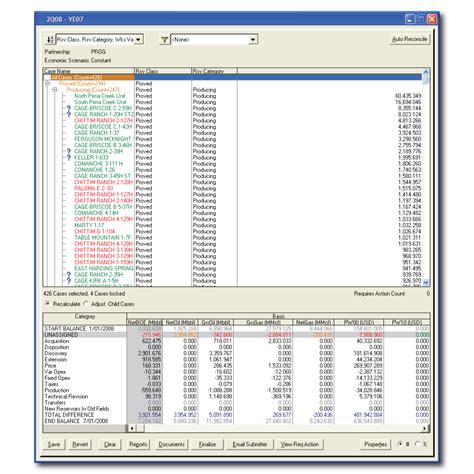Viewport: 474px width, 474px height.
Task: Click the sort order icon
Action: coord(50,40)
